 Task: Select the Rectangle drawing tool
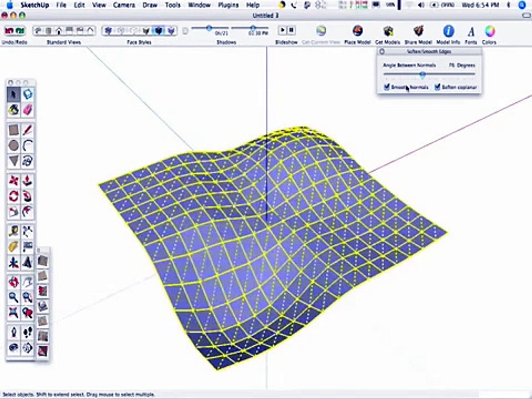(x=14, y=130)
